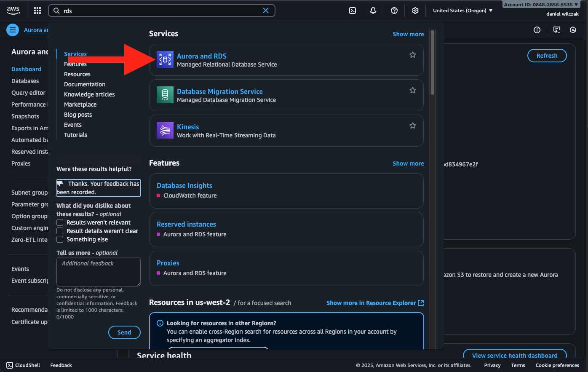Image resolution: width=588 pixels, height=372 pixels.
Task: Open the AWS services grid menu
Action: tap(37, 11)
